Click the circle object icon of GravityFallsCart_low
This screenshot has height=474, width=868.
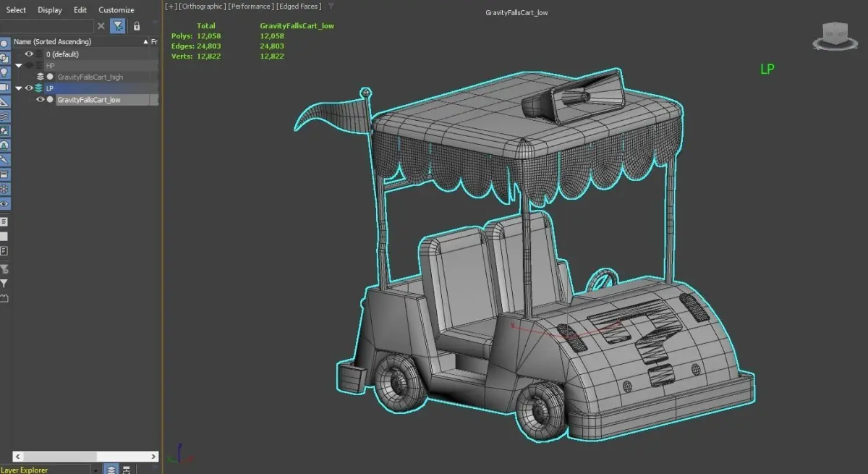click(x=50, y=100)
